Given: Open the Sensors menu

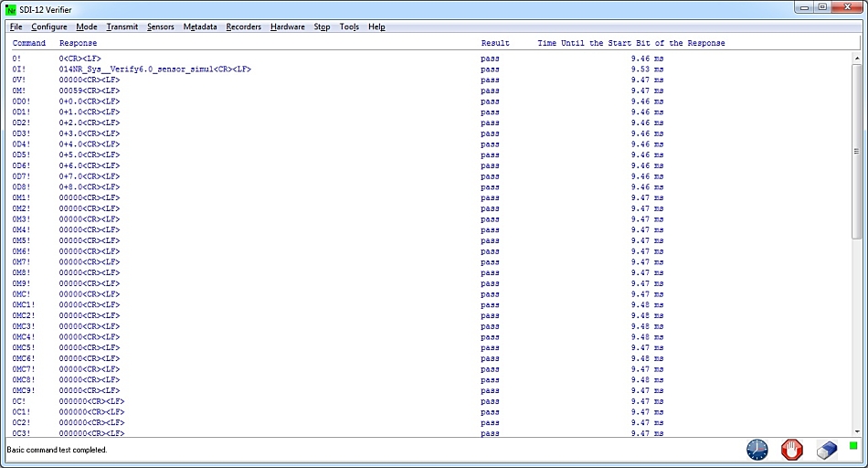Looking at the screenshot, I should 161,27.
